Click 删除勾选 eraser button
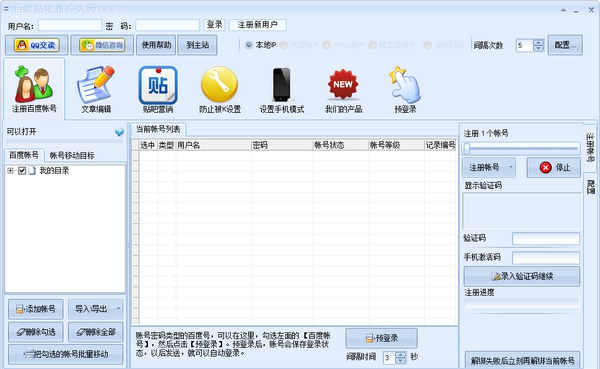 coord(36,332)
